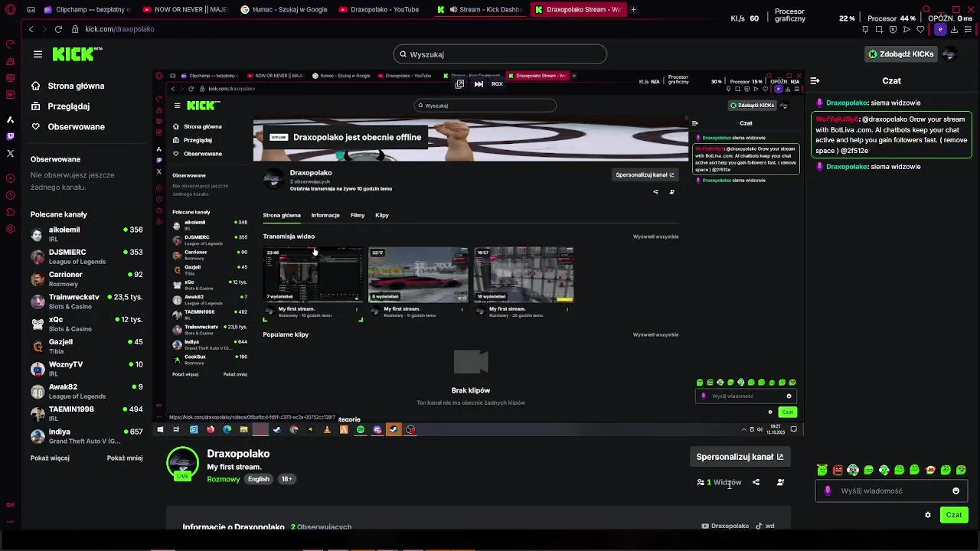The image size is (980, 551).
Task: Switch to Stream - Kick Dashboard tab
Action: click(x=480, y=9)
